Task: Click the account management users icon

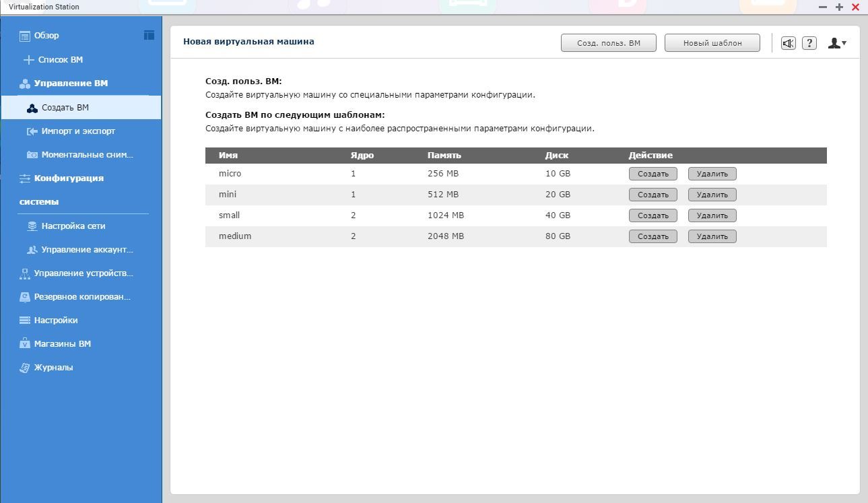Action: pos(32,250)
